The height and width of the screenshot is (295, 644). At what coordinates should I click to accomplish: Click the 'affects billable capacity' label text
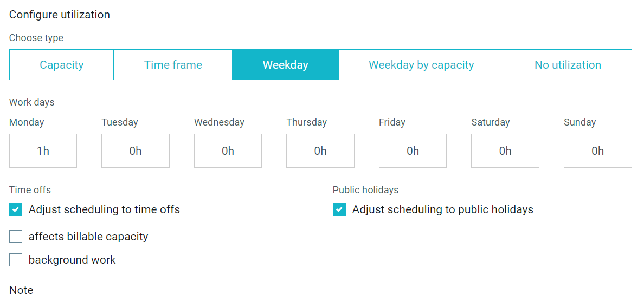(88, 237)
